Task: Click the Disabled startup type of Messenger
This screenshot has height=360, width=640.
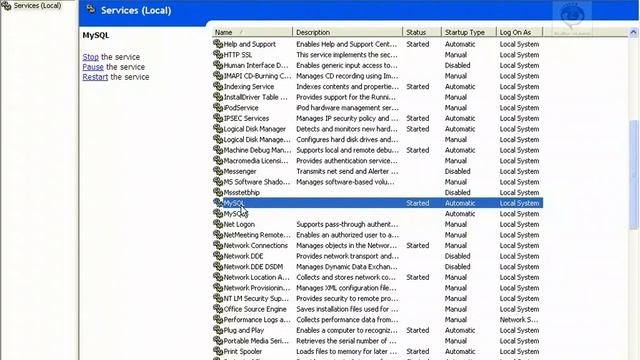Action: (x=458, y=171)
